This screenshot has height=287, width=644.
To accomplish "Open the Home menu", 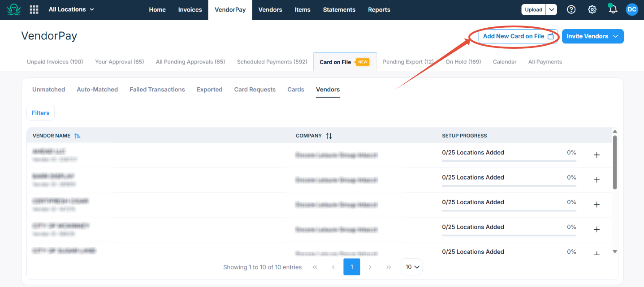I will tap(157, 9).
